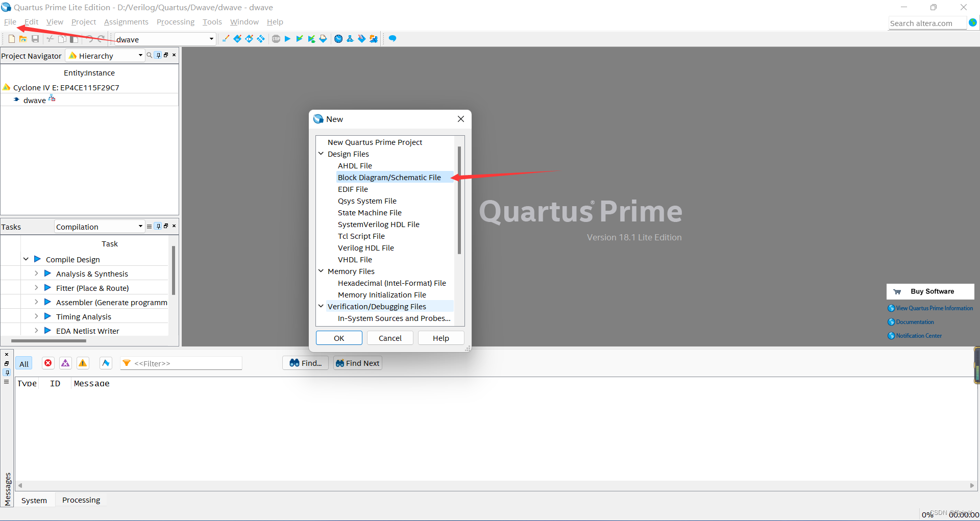Screen dimensions: 980x521
Task: Enable the All messages filter
Action: tap(24, 363)
